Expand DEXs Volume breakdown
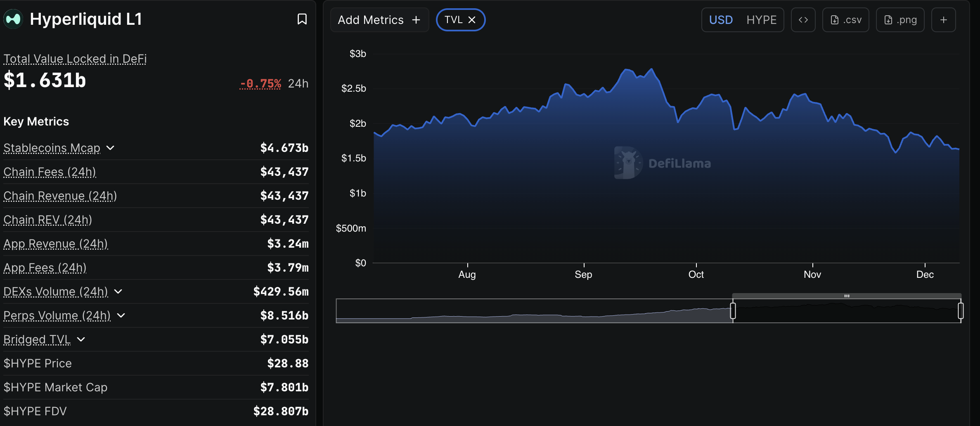Viewport: 980px width, 426px height. [x=118, y=291]
